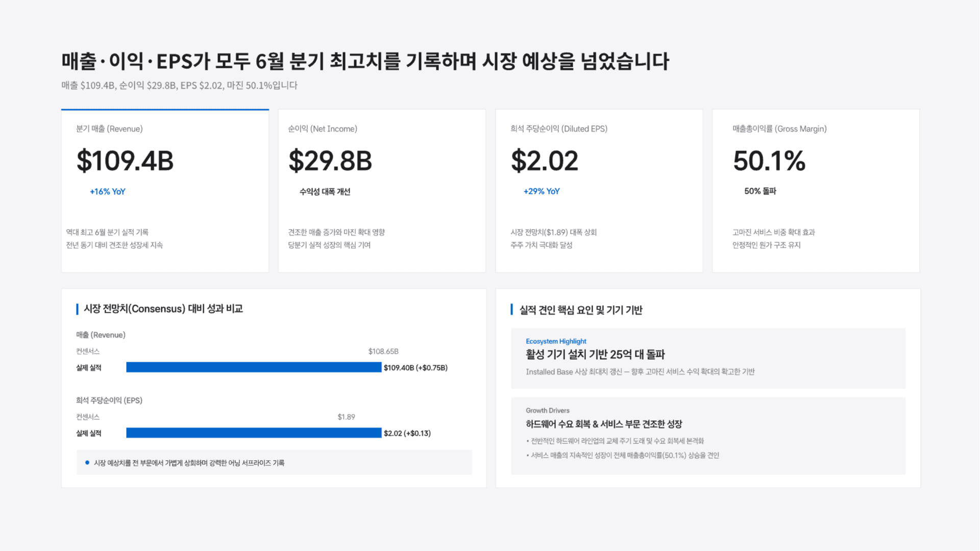Click the text 전년 동기 대비 견조한 성장세 지속

(x=114, y=245)
